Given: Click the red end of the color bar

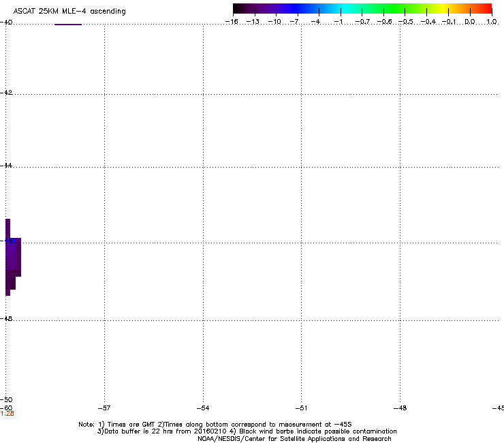Looking at the screenshot, I should [x=486, y=9].
